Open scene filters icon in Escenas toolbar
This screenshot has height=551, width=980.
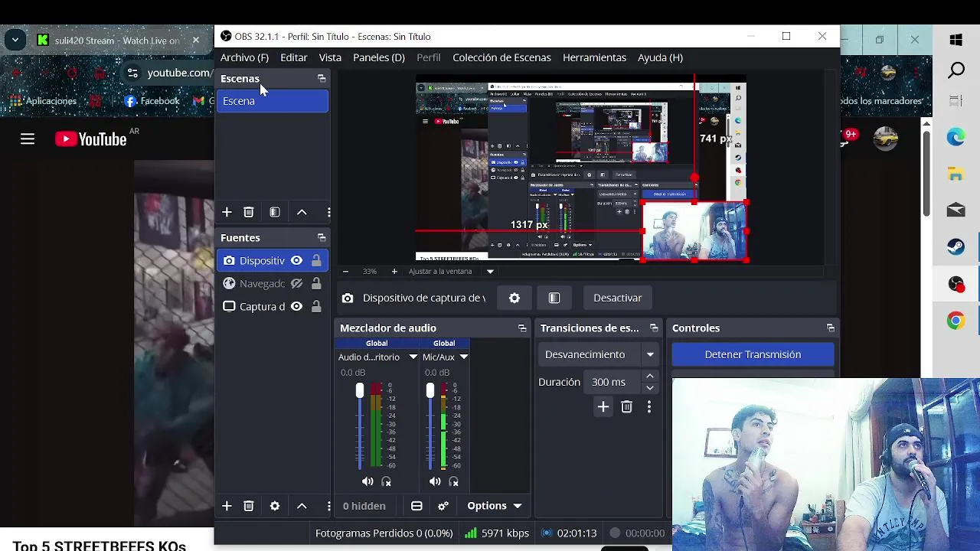click(x=275, y=212)
